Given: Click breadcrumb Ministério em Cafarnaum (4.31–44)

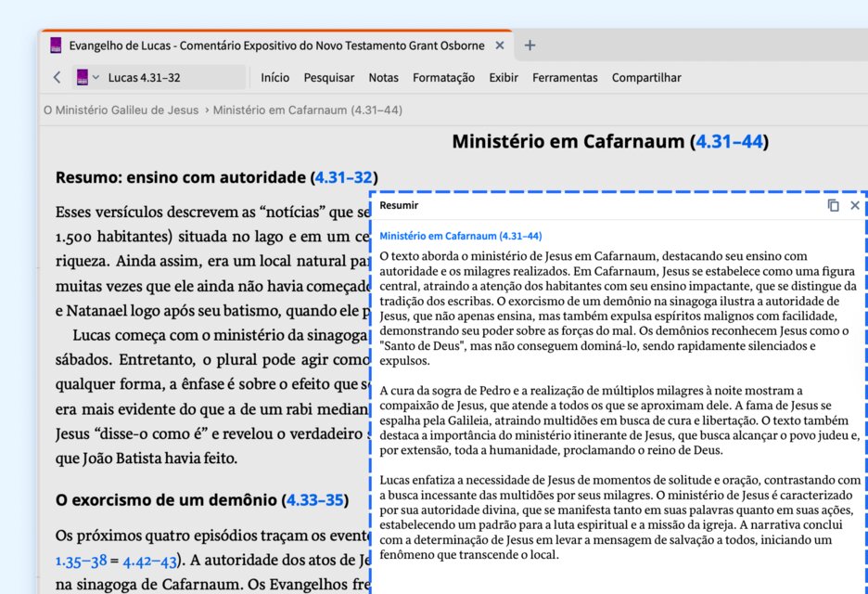Looking at the screenshot, I should [x=307, y=110].
